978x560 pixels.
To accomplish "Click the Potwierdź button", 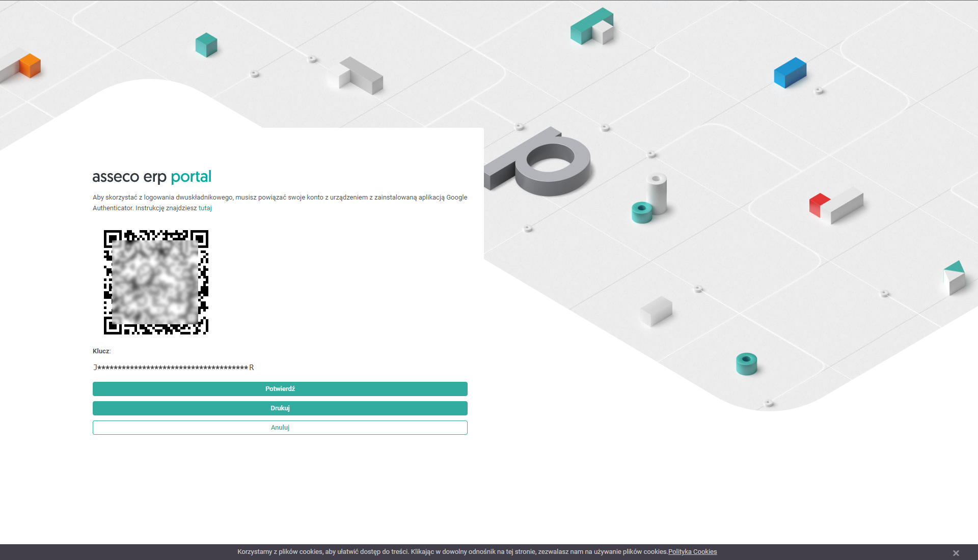I will [280, 389].
